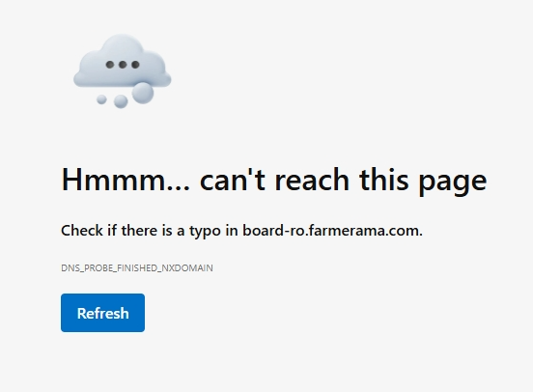533x392 pixels.
Task: Click the DNS_PROBE_FINISHED_NXDOMAIN error code
Action: point(137,267)
